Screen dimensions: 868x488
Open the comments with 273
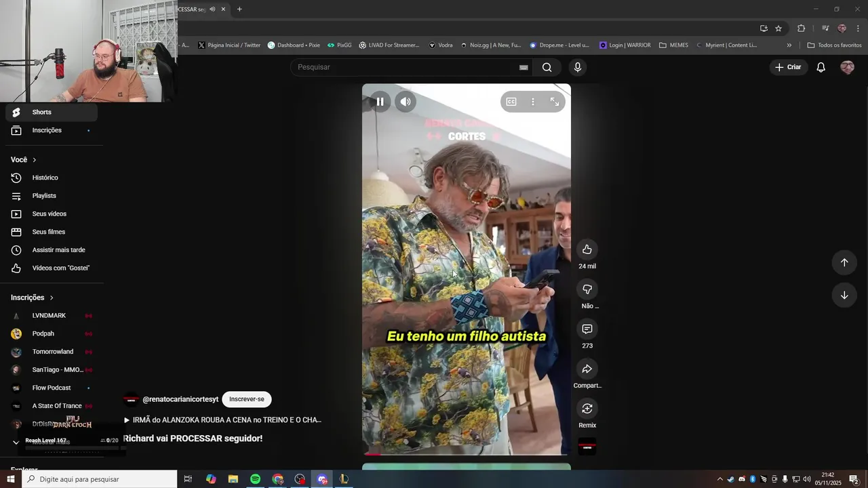pyautogui.click(x=587, y=329)
